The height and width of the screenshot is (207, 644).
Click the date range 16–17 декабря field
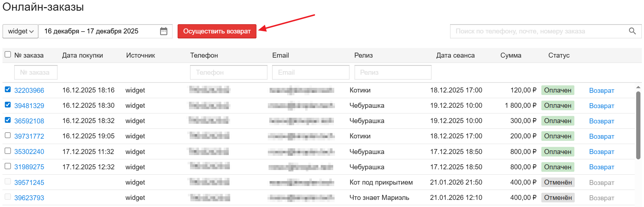[x=99, y=31]
